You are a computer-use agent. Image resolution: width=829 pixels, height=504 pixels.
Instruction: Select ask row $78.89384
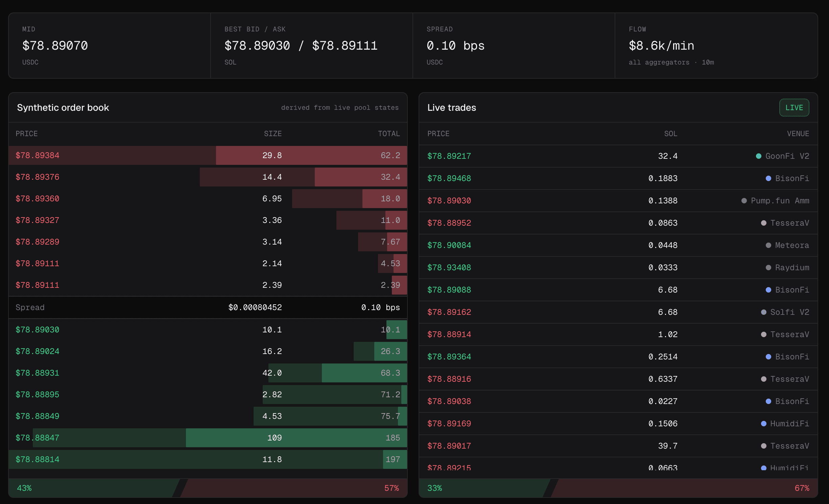[x=208, y=155]
